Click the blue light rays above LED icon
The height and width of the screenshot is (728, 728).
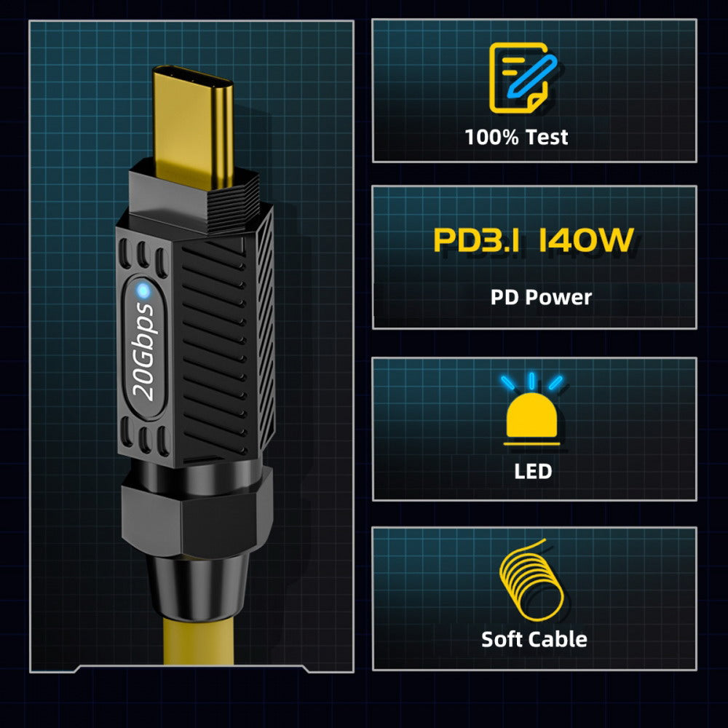point(531,381)
